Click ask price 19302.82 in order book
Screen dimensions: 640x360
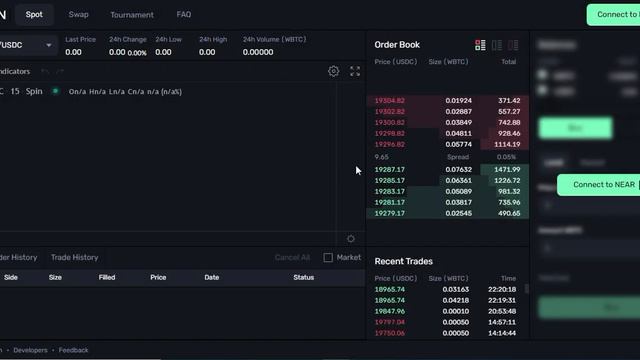pos(389,111)
